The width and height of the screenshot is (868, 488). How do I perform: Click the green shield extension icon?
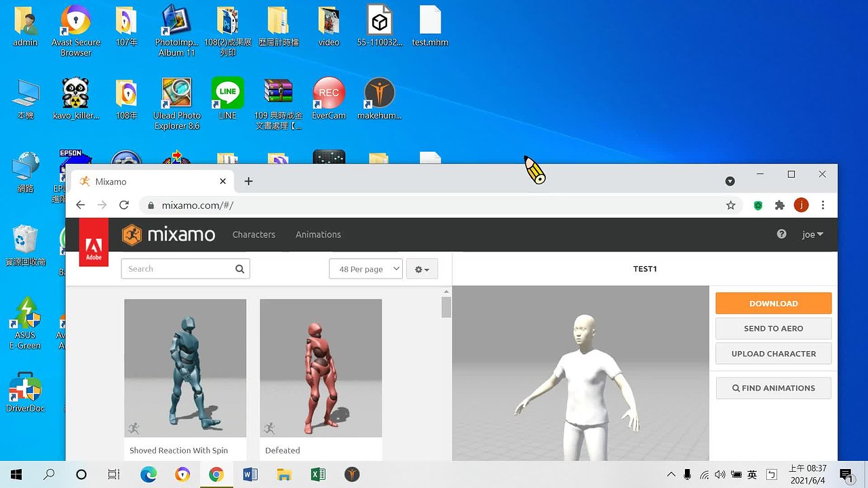coord(758,205)
